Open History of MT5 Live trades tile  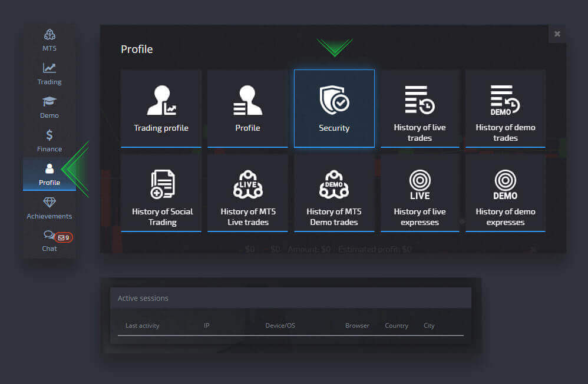pos(247,193)
